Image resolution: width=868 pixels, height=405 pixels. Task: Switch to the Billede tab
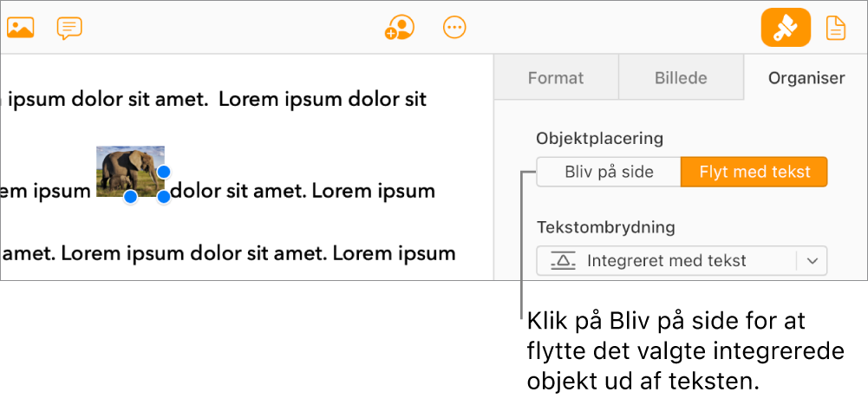(681, 78)
